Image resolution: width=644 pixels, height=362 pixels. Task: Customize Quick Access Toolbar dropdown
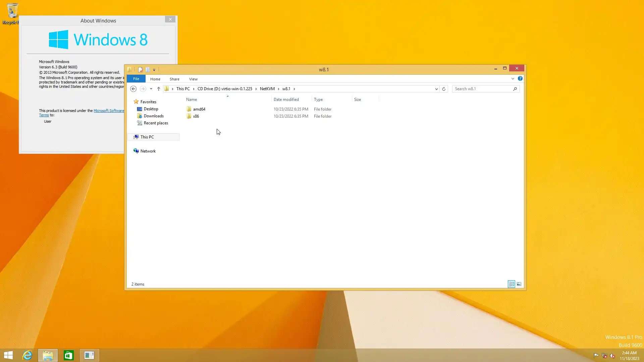(154, 70)
